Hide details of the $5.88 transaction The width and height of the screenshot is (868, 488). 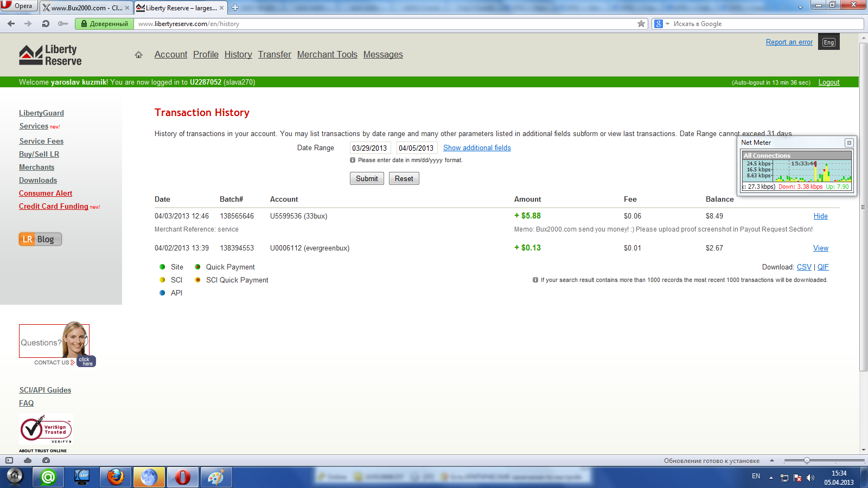(820, 216)
